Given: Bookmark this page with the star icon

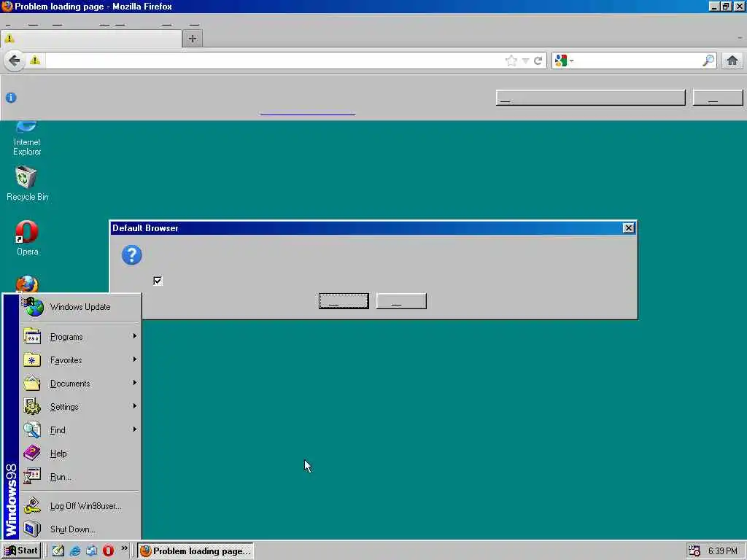Looking at the screenshot, I should pyautogui.click(x=511, y=61).
